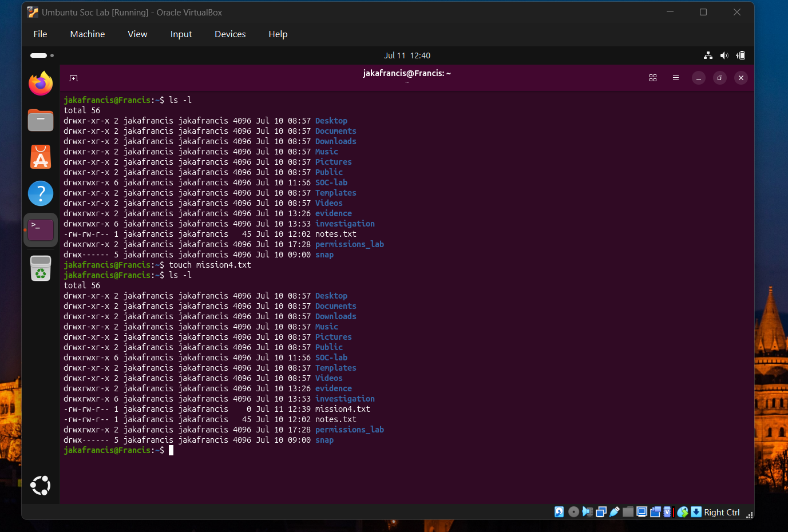Click the Right Ctrl host key indicator

722,513
